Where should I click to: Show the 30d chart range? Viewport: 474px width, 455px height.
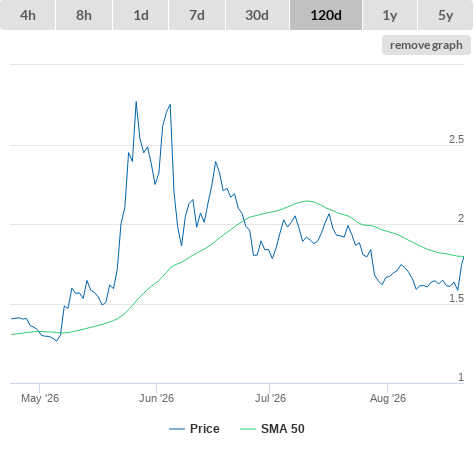(257, 15)
